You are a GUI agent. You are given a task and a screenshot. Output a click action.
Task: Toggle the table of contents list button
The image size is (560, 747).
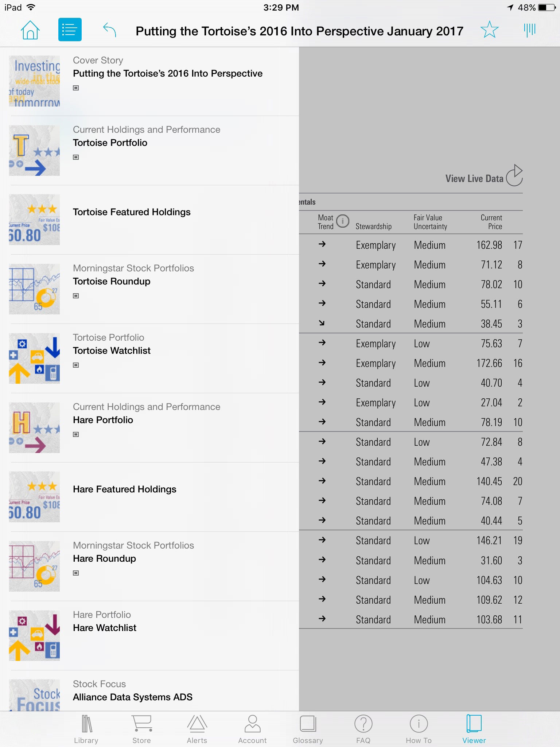point(70,30)
